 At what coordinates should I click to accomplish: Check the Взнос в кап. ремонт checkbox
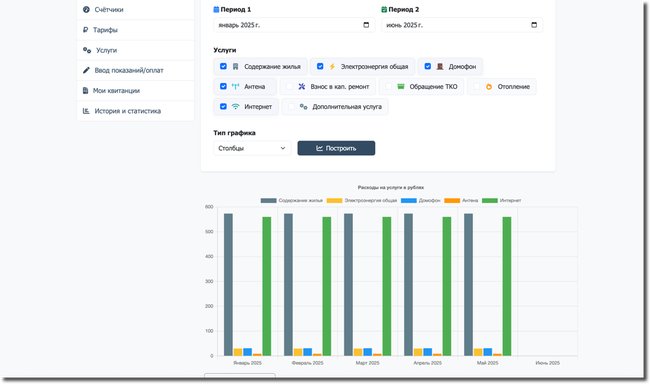click(x=290, y=86)
